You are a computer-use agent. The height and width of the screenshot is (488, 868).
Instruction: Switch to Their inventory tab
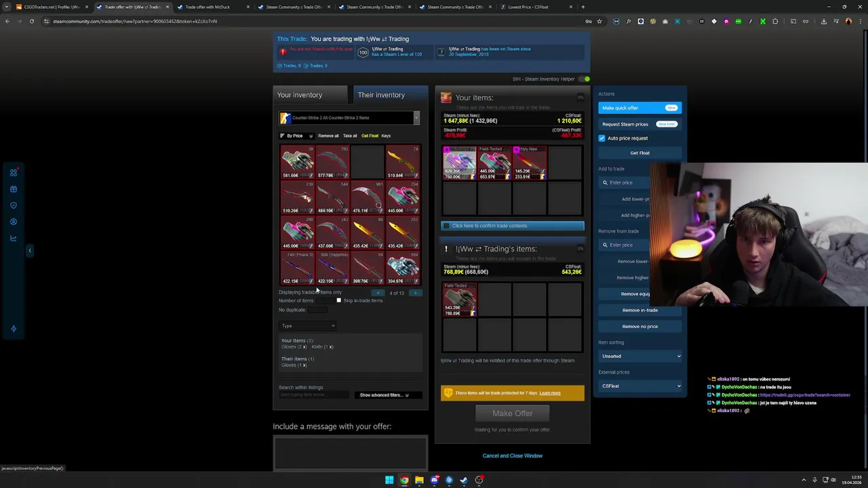click(x=391, y=95)
